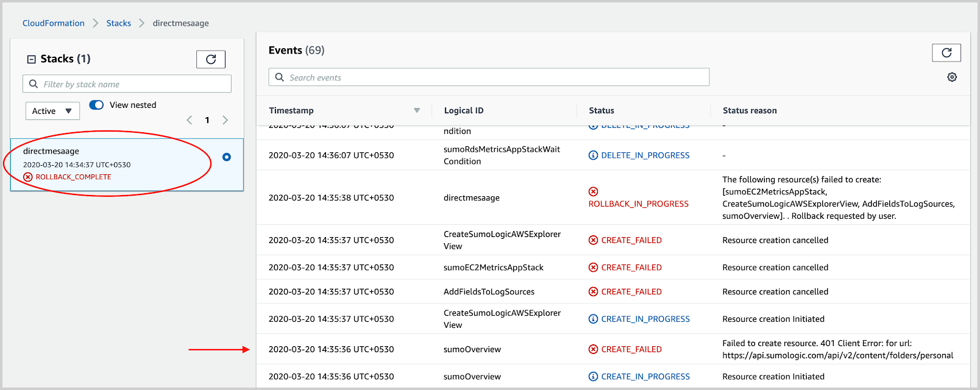
Task: Click the magnifier icon in Search events
Action: (x=280, y=77)
